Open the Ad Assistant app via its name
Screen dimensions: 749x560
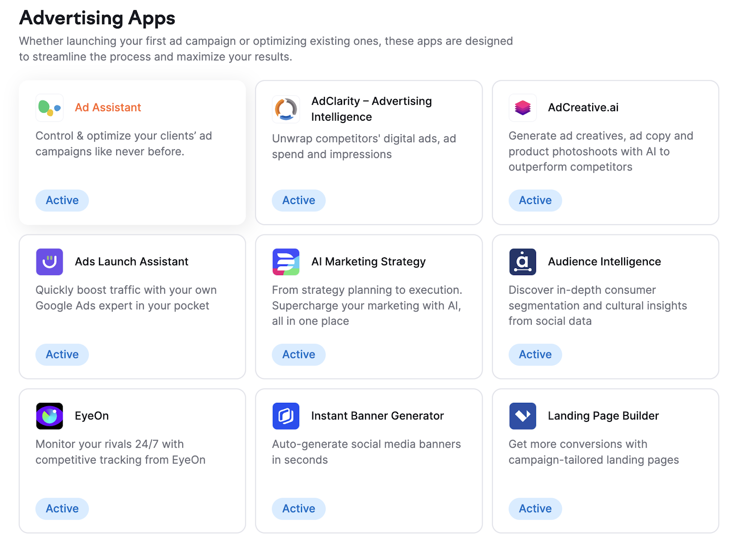[107, 107]
